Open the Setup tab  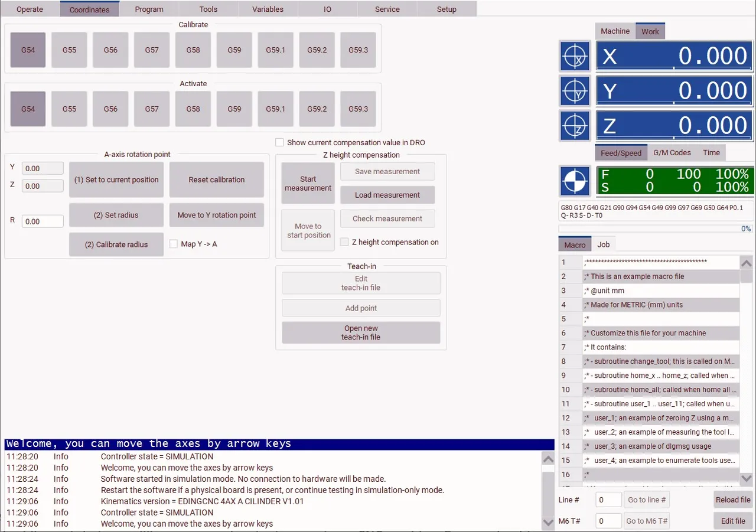(447, 9)
